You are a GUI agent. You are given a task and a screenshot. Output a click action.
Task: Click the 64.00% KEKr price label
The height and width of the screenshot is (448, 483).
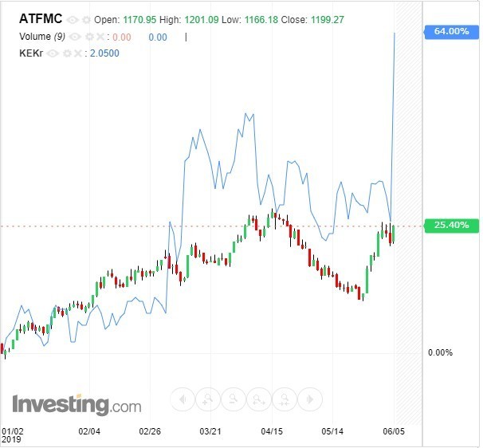(451, 31)
